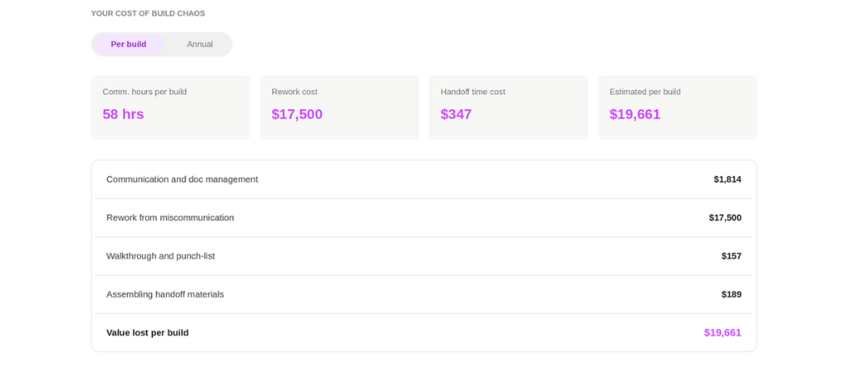This screenshot has height=367, width=868.
Task: Click 'Rework from miscommunication' row label
Action: [x=170, y=218]
